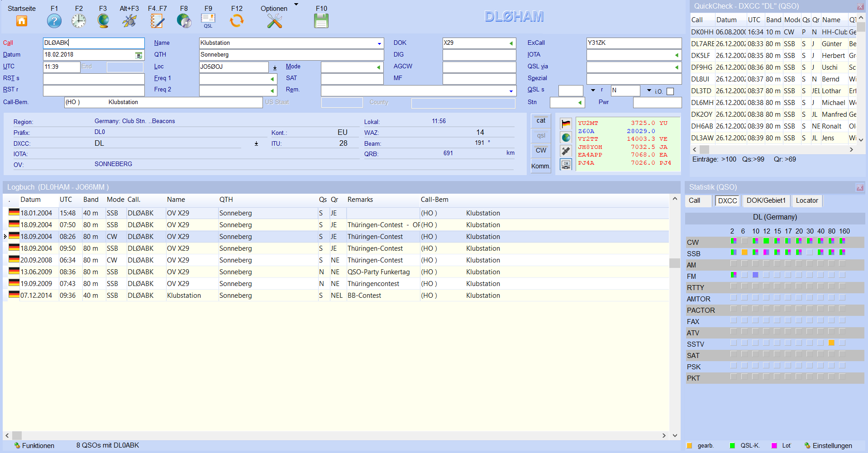Select DX spot YU2MT 3725.0
Viewport: 868px width, 453px height.
tap(622, 123)
